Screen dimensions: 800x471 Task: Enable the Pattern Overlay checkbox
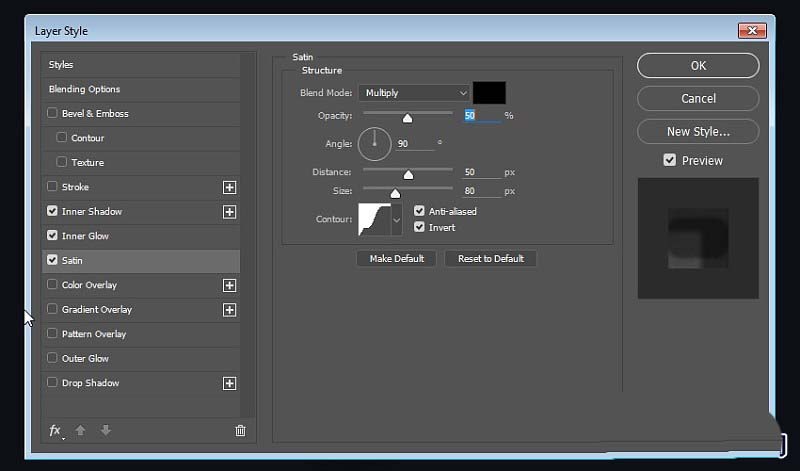pos(52,333)
